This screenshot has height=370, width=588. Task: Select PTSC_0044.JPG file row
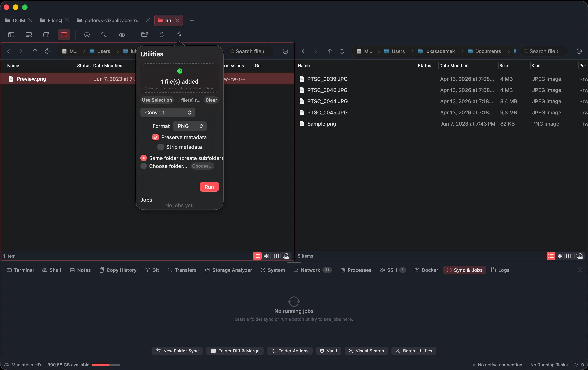coord(441,101)
